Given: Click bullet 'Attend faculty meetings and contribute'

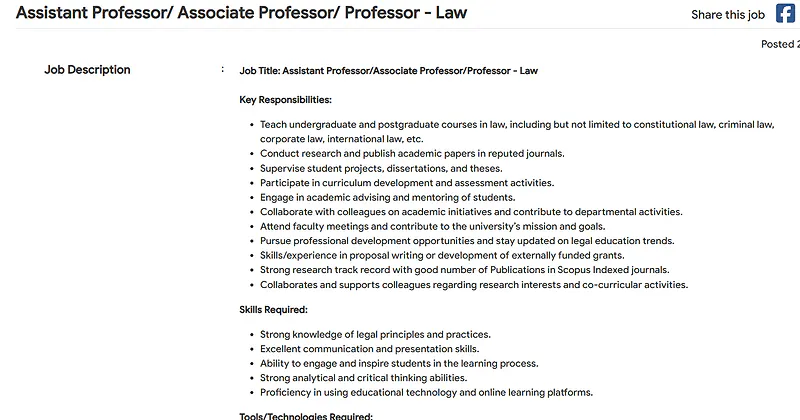Looking at the screenshot, I should tap(433, 227).
